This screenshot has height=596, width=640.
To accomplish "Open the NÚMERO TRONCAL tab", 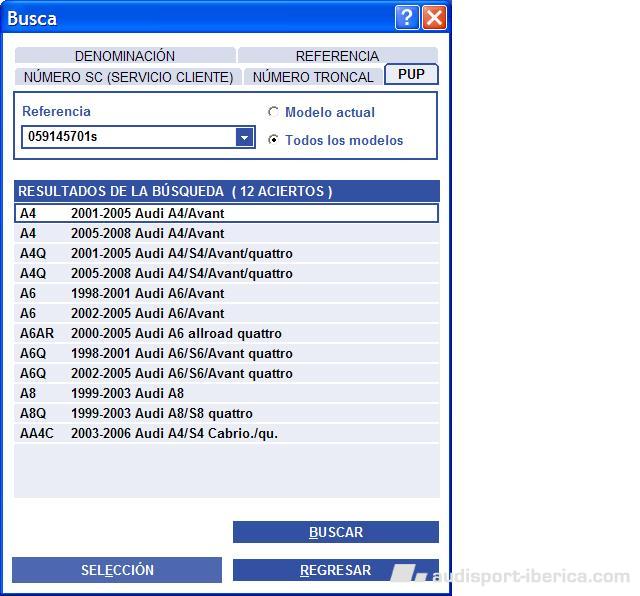I will click(313, 77).
